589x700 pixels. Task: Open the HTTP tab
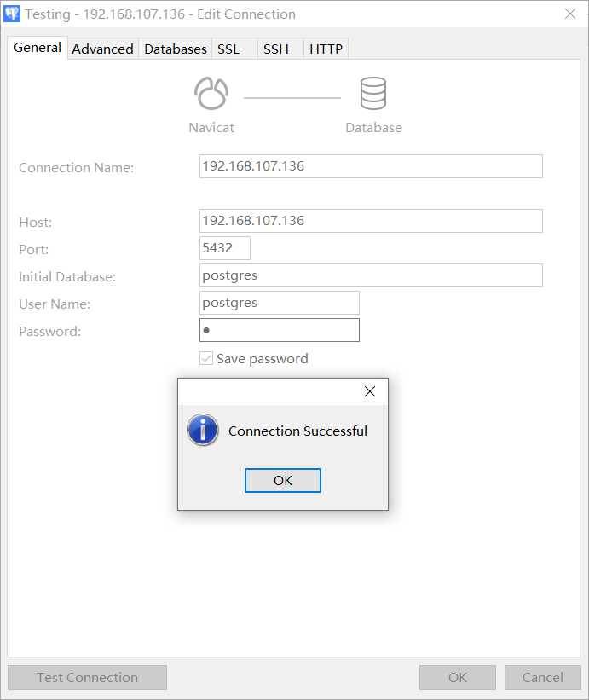(326, 49)
